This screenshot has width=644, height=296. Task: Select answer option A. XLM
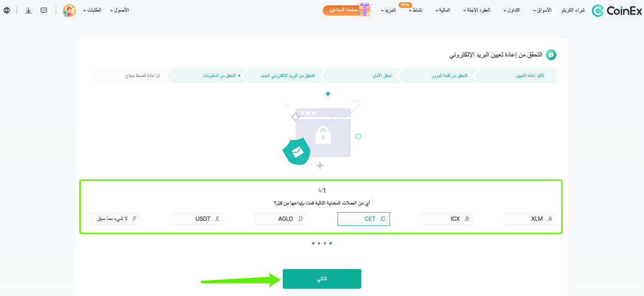click(530, 219)
